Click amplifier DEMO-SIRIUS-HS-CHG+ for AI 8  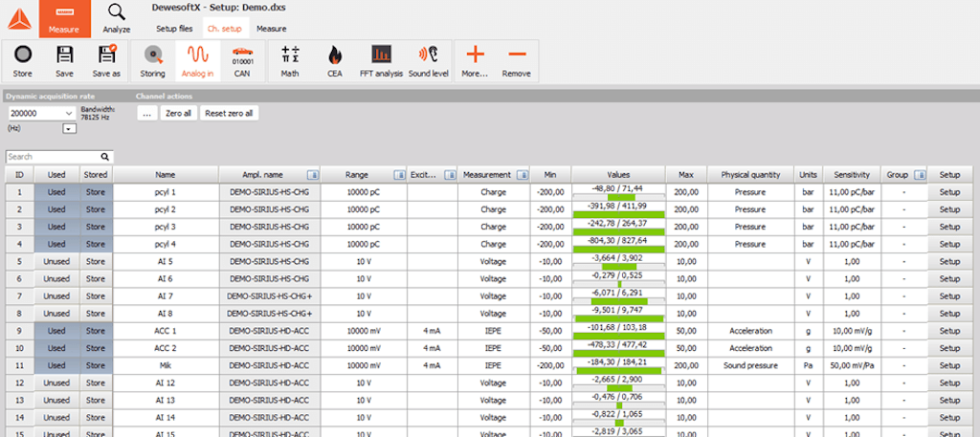[269, 314]
